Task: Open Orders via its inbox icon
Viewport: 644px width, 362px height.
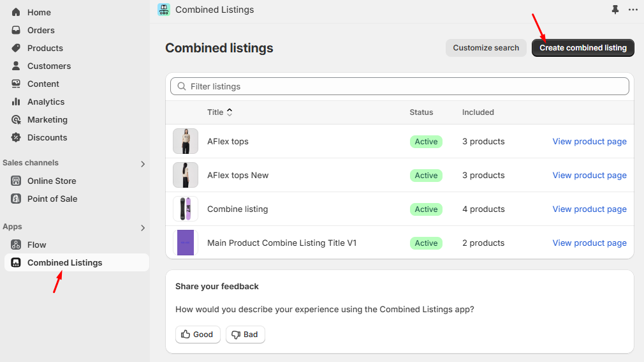Action: (16, 30)
